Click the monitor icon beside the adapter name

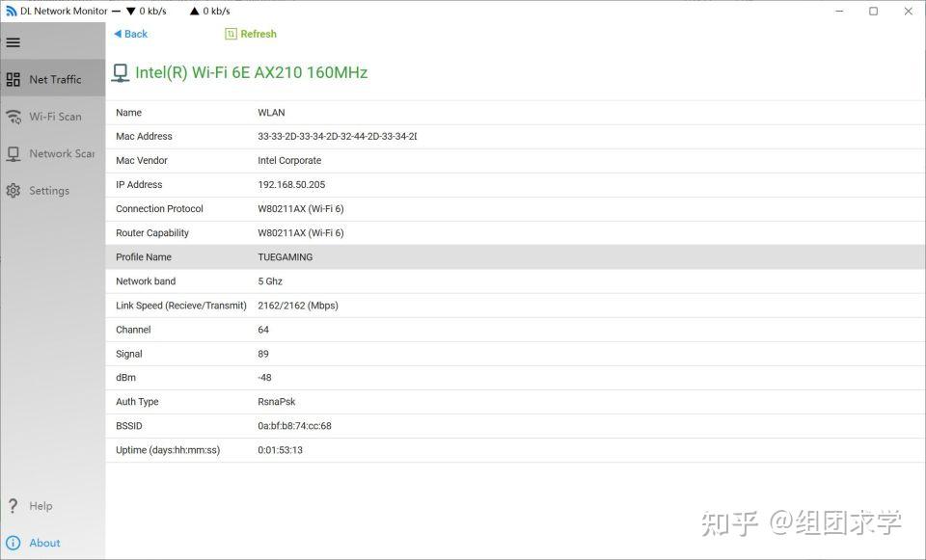click(x=120, y=71)
